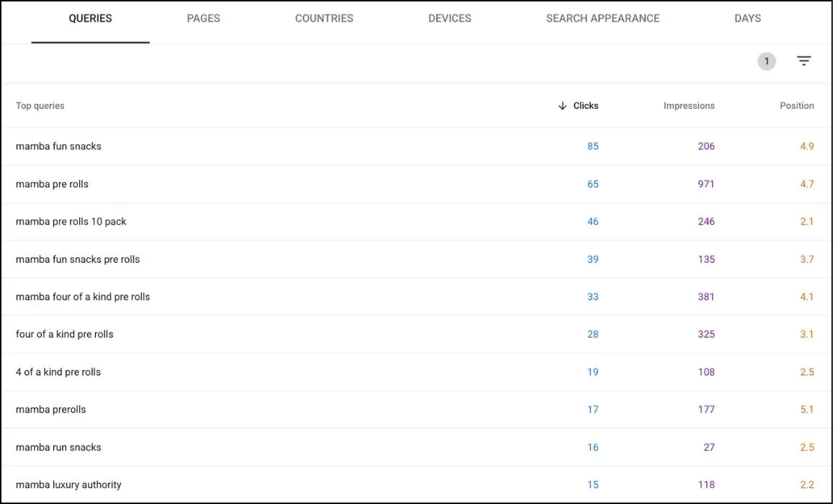Click the Top queries column header
This screenshot has height=504, width=833.
40,106
